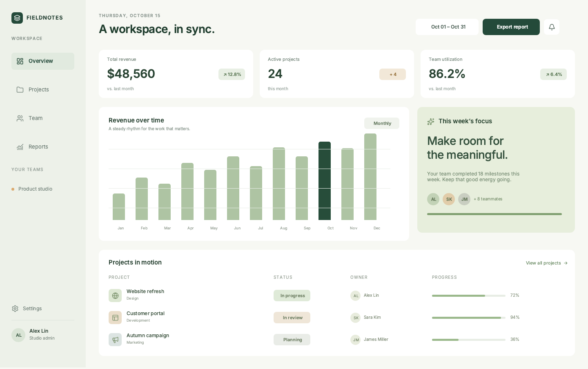The height and width of the screenshot is (369, 588).
Task: Click the Settings gear icon
Action: pyautogui.click(x=15, y=309)
